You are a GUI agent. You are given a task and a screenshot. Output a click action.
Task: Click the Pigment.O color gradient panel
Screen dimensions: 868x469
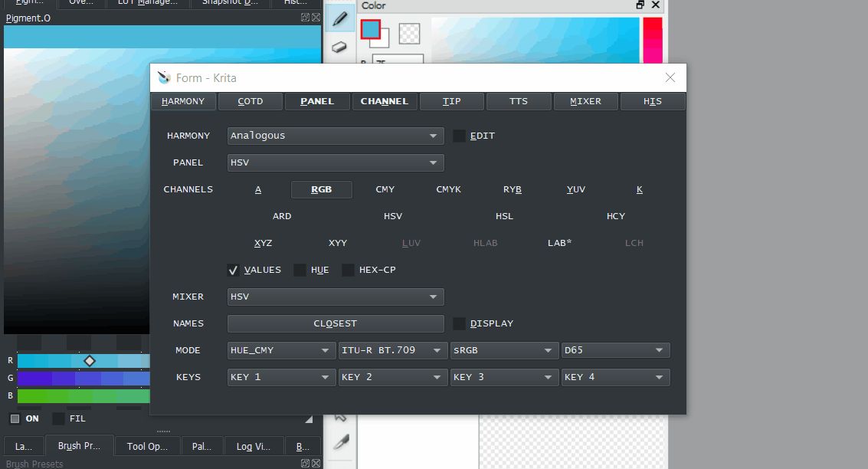pos(77,191)
